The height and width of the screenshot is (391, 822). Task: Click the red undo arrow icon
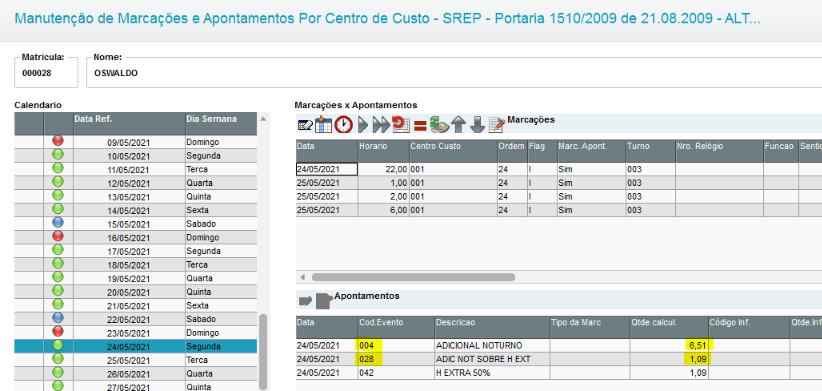(x=401, y=125)
